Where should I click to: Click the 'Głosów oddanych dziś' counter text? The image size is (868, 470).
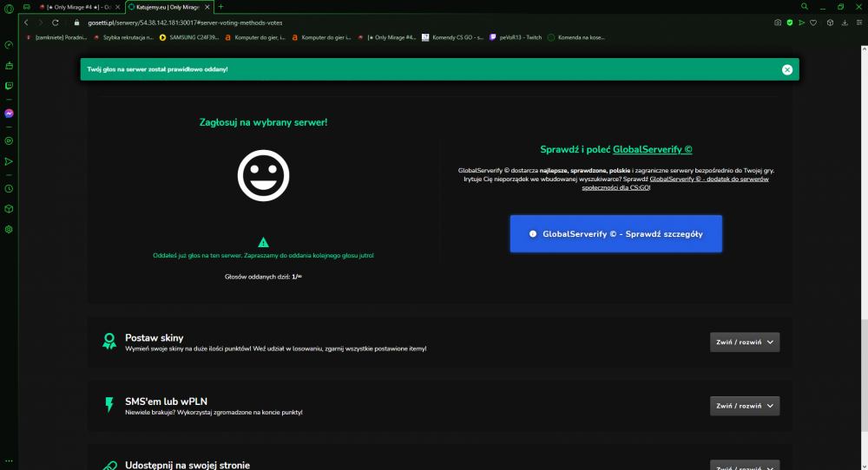click(264, 277)
